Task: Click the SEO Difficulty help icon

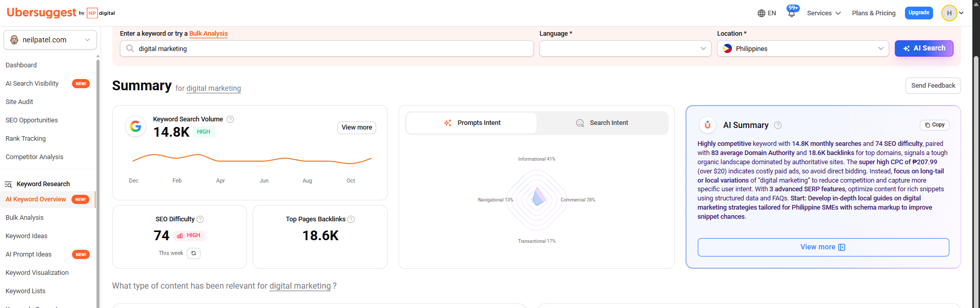Action: [200, 219]
